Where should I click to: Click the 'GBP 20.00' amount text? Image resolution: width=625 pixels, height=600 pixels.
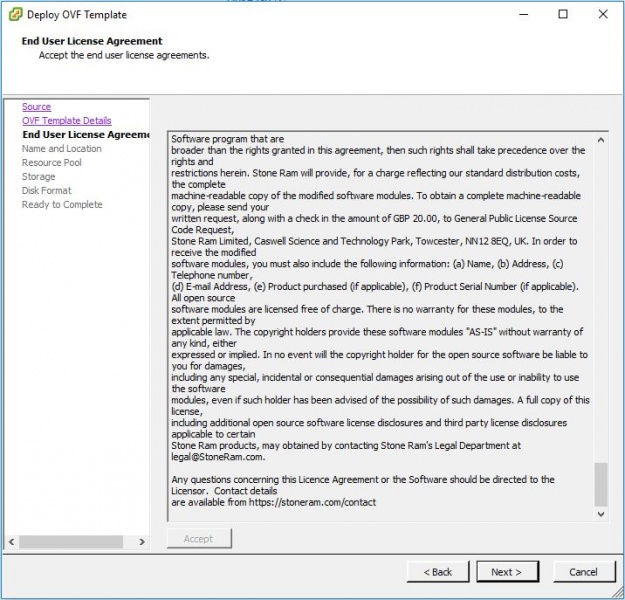point(415,218)
